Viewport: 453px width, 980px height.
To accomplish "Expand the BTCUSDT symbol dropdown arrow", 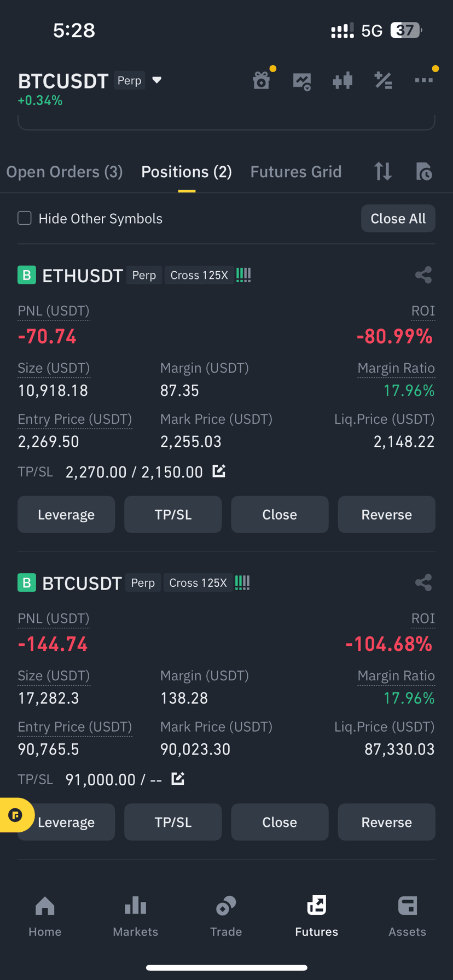I will pyautogui.click(x=157, y=80).
